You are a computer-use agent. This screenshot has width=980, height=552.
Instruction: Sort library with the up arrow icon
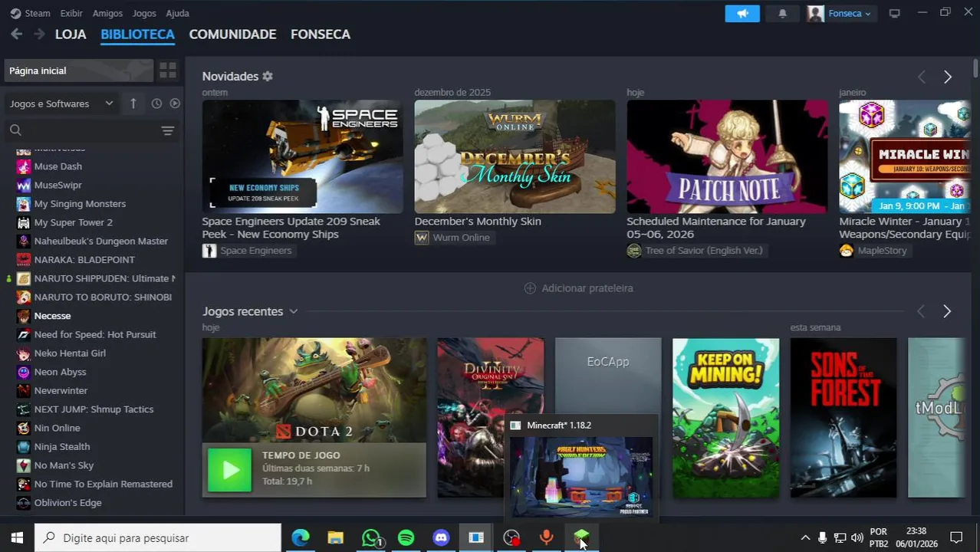click(x=133, y=103)
